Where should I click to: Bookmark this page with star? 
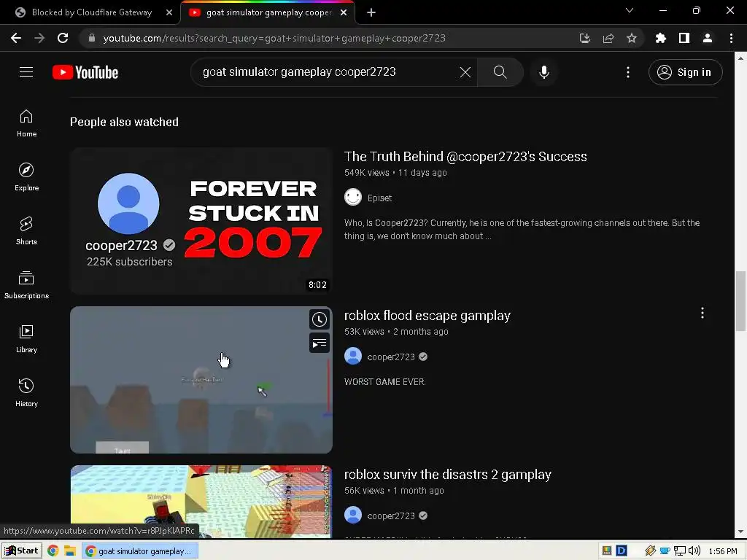point(632,38)
